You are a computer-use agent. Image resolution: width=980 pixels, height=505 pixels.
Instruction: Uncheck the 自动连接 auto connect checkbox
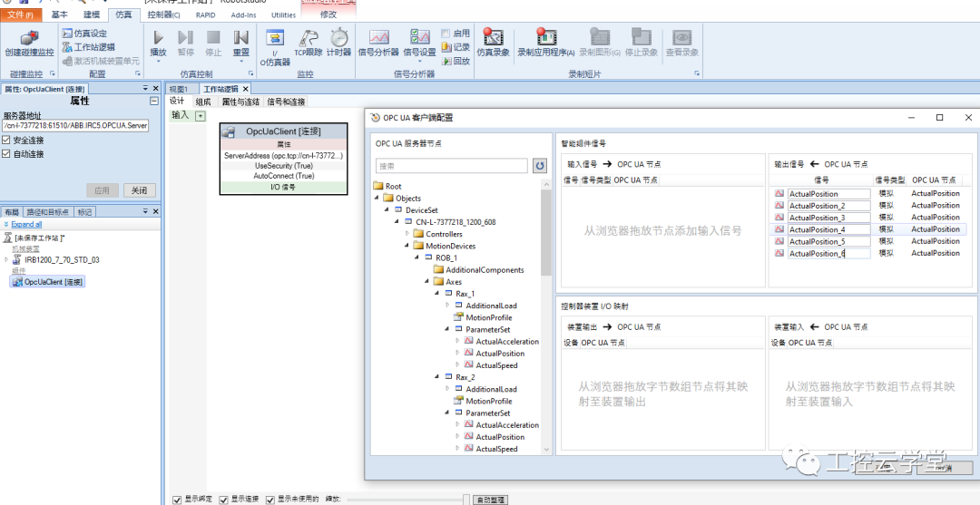pos(6,153)
